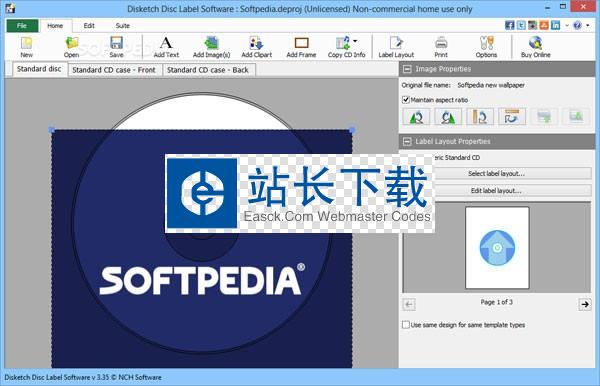This screenshot has width=600, height=386.
Task: Go to next page arrow
Action: tap(585, 305)
